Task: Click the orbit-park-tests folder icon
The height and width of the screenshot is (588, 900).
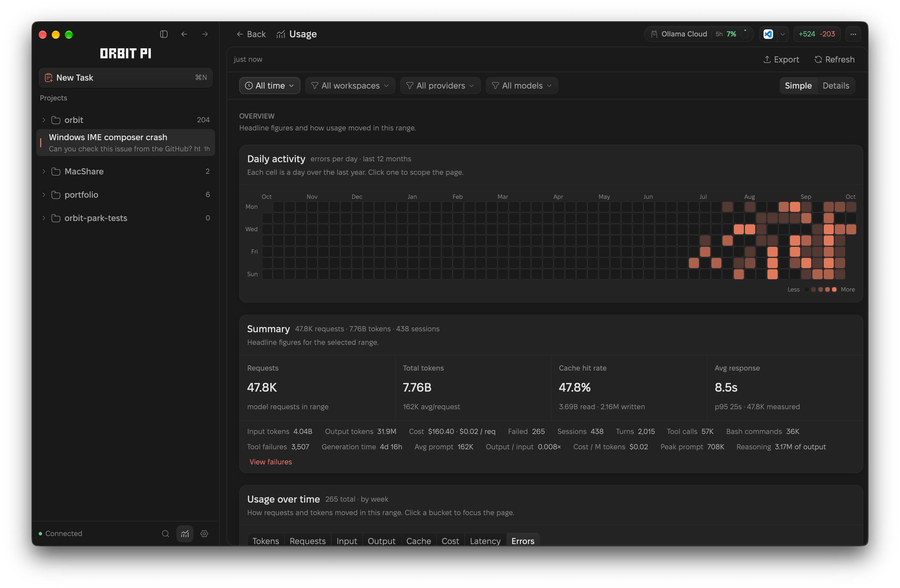Action: (x=56, y=218)
